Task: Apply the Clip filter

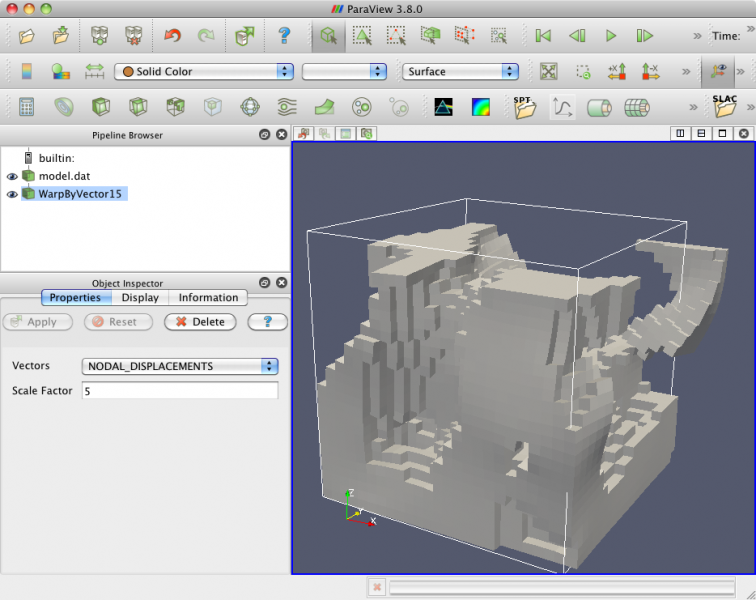Action: click(x=101, y=107)
